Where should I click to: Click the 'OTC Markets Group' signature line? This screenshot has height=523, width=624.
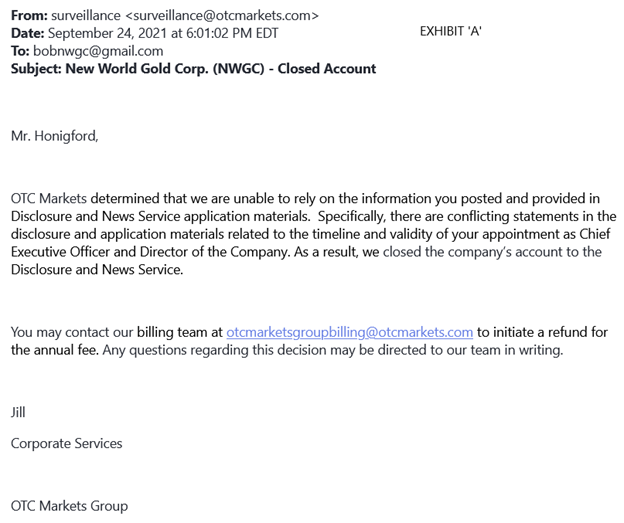[70, 506]
